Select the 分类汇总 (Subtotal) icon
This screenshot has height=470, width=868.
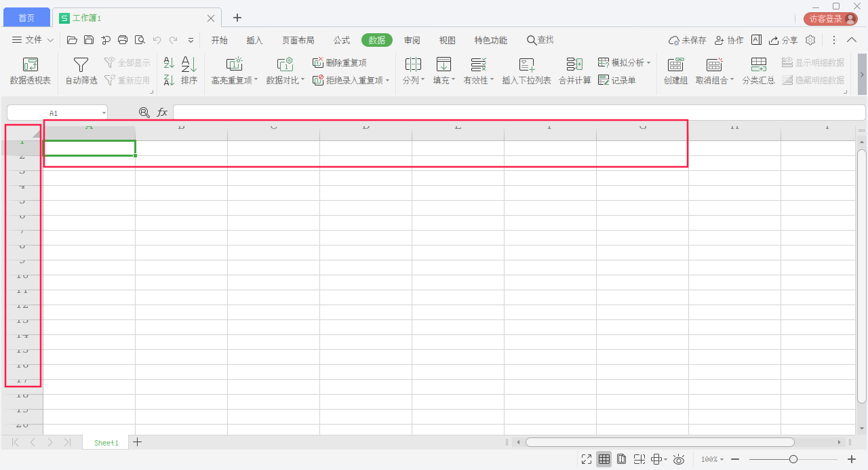coord(758,70)
